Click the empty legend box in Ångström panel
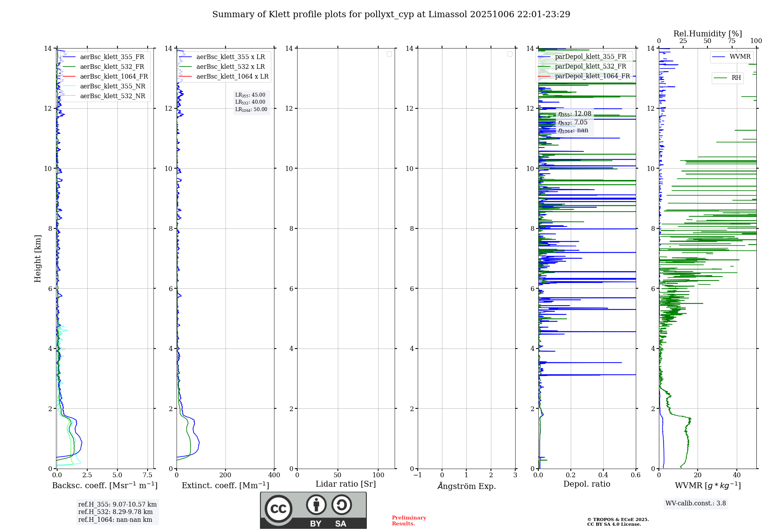Image resolution: width=783 pixels, height=532 pixels. pos(510,54)
